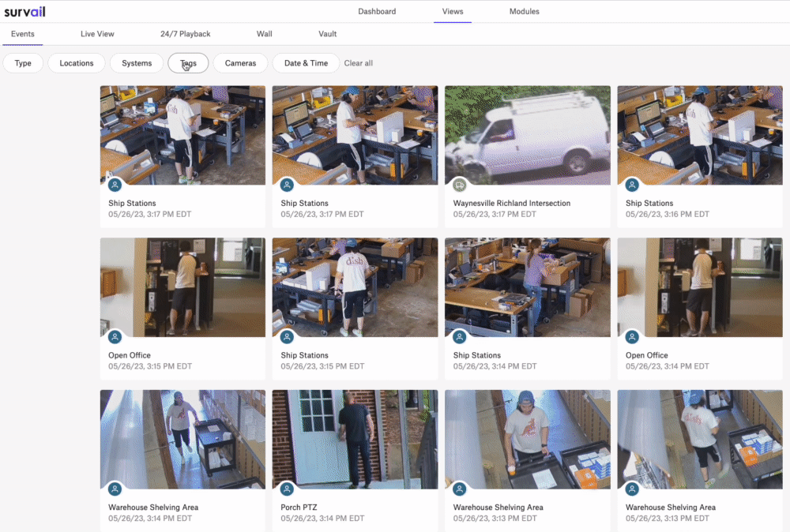
Task: Click person icon on Ship Stations 3:14 PM card
Action: coord(460,337)
